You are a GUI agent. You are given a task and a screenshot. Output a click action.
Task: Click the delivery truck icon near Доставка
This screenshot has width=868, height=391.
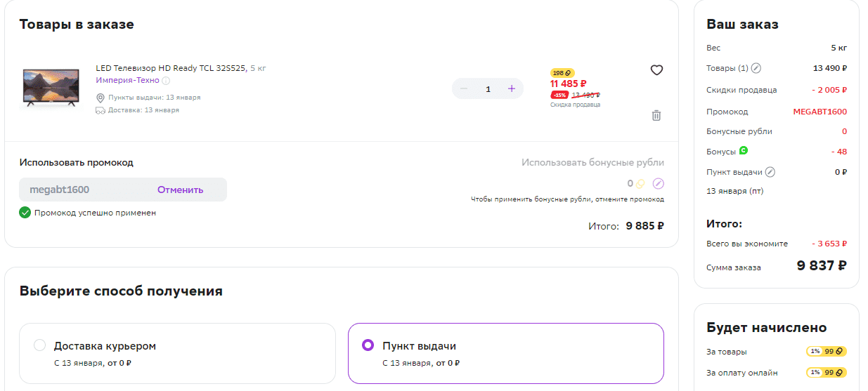coord(101,110)
